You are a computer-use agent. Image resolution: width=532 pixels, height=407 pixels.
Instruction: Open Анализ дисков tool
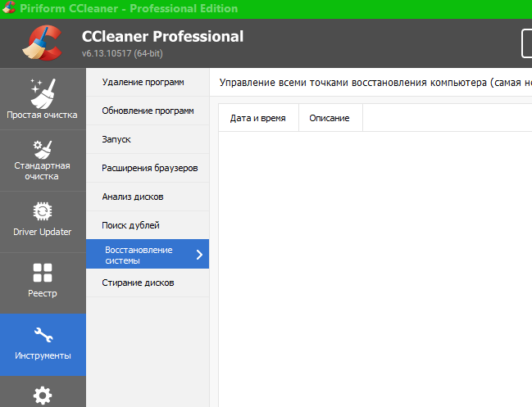[148, 197]
